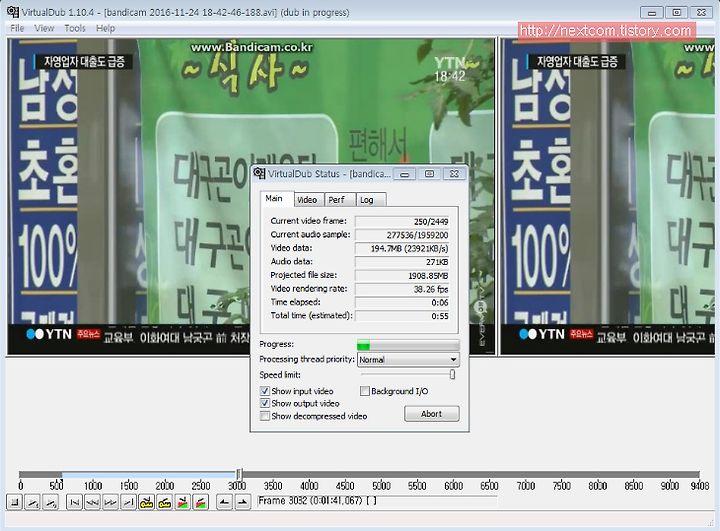Click the 194.7MB video data value
Screen dimensions: 720x531
(410, 249)
